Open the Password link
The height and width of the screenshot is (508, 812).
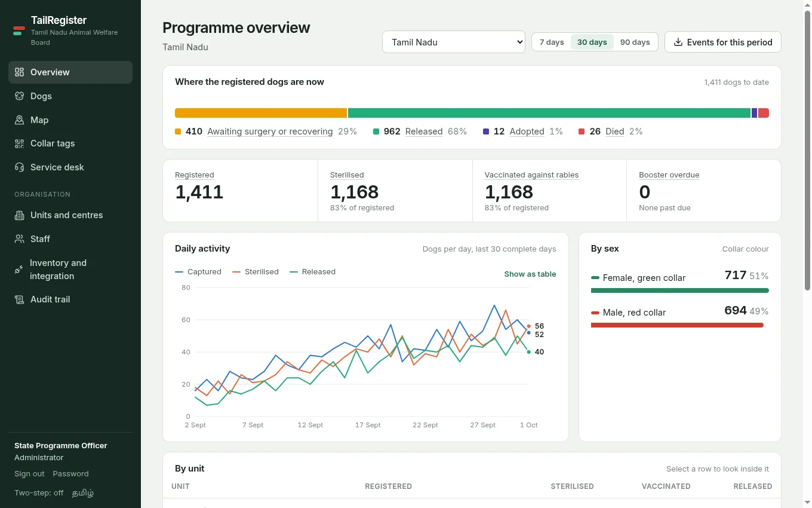(70, 474)
